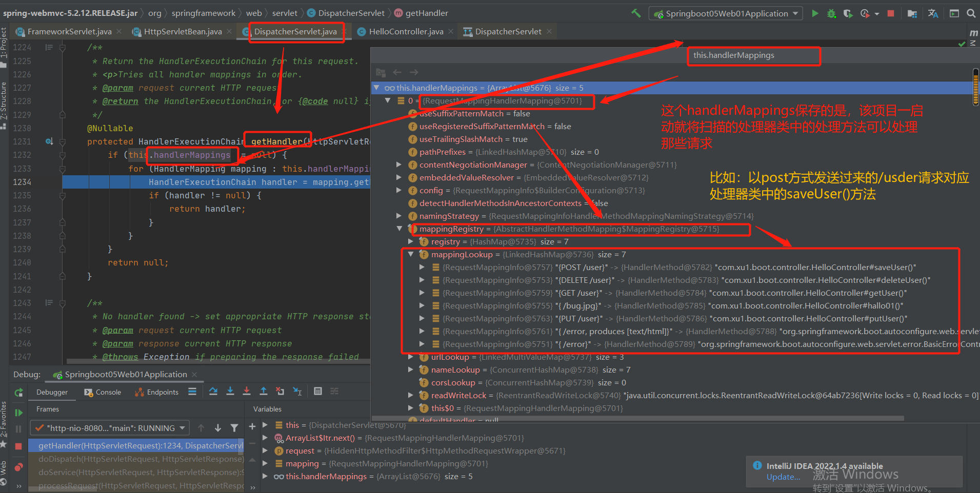Click the Force Step Into red arrow icon
This screenshot has width=980, height=493.
tap(247, 392)
